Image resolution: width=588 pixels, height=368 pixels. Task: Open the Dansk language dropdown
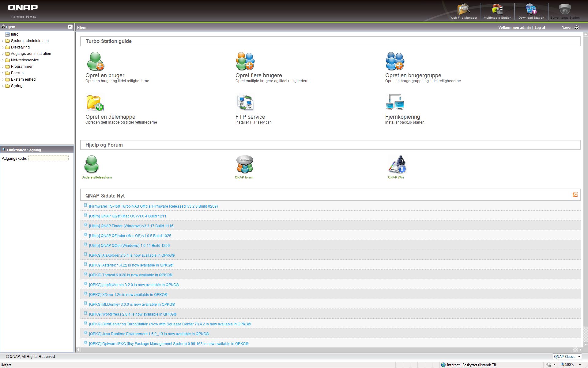point(577,28)
